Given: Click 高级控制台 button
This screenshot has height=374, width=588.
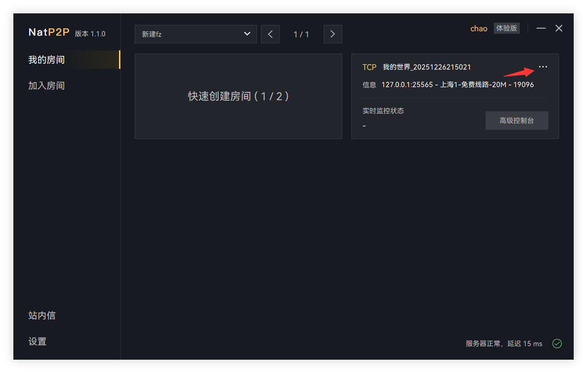Looking at the screenshot, I should [517, 121].
